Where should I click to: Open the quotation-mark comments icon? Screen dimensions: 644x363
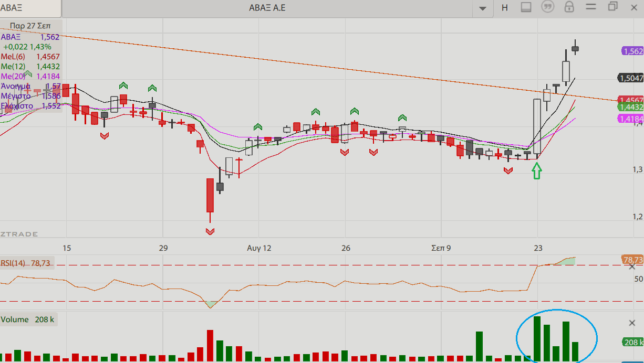point(548,7)
